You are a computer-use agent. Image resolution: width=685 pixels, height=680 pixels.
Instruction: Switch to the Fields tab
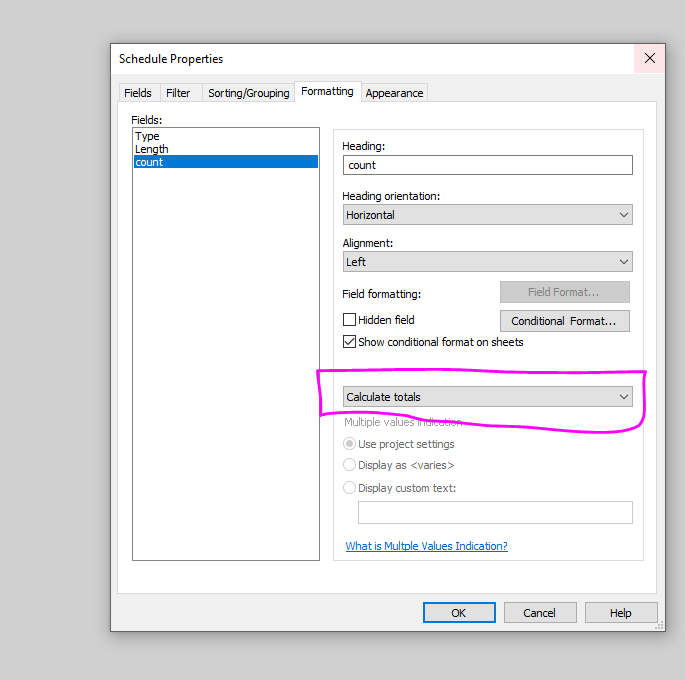tap(138, 93)
